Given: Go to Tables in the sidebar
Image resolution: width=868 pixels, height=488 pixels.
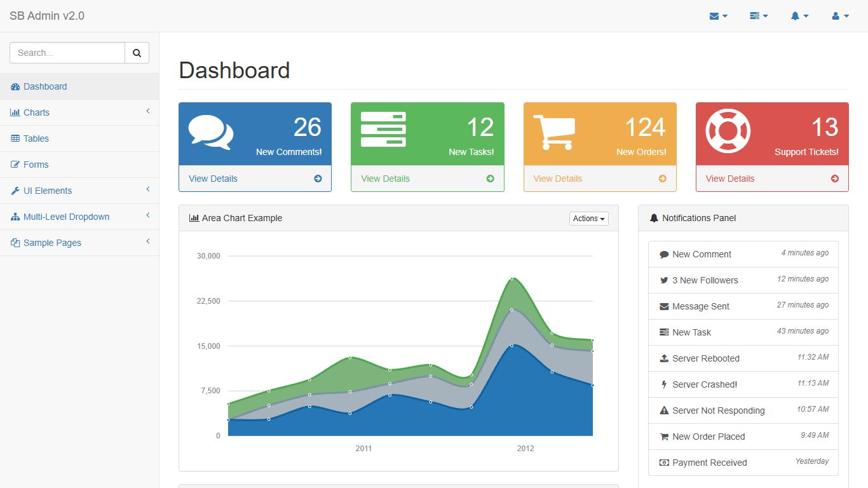Looking at the screenshot, I should click(x=36, y=139).
